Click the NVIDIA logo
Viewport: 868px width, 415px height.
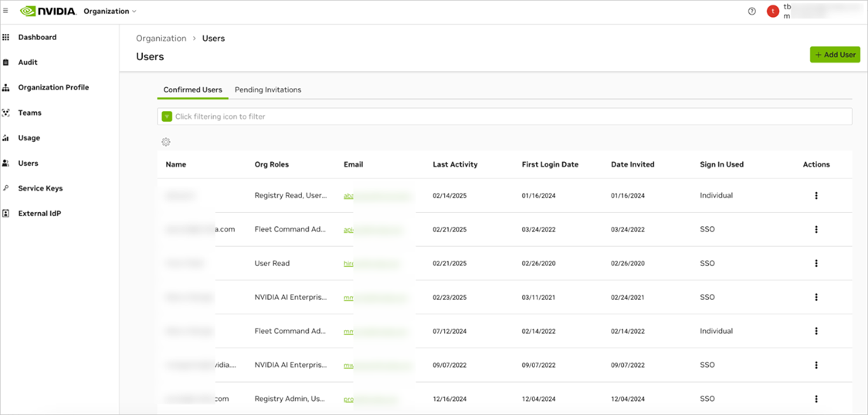pos(48,11)
